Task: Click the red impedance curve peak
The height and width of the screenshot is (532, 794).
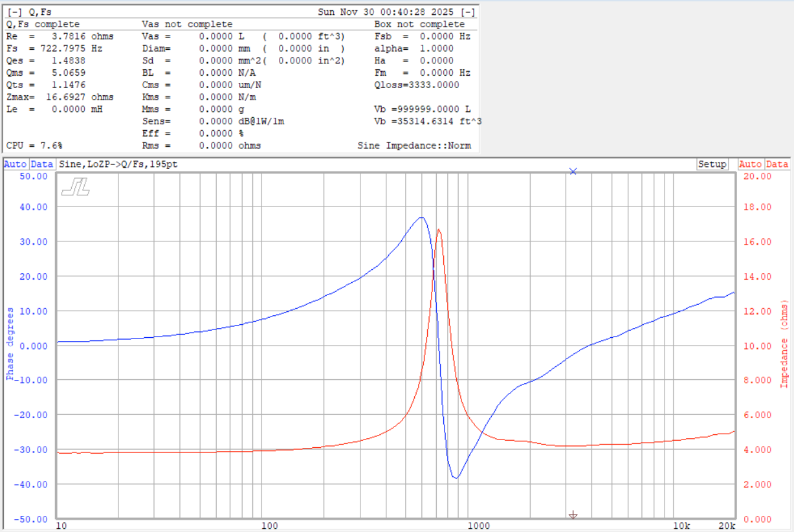Action: (439, 229)
